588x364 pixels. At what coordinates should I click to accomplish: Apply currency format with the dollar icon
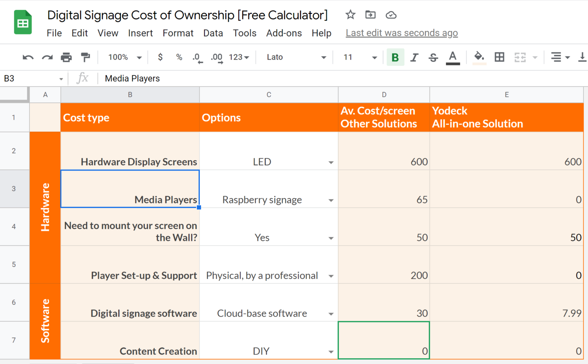160,57
